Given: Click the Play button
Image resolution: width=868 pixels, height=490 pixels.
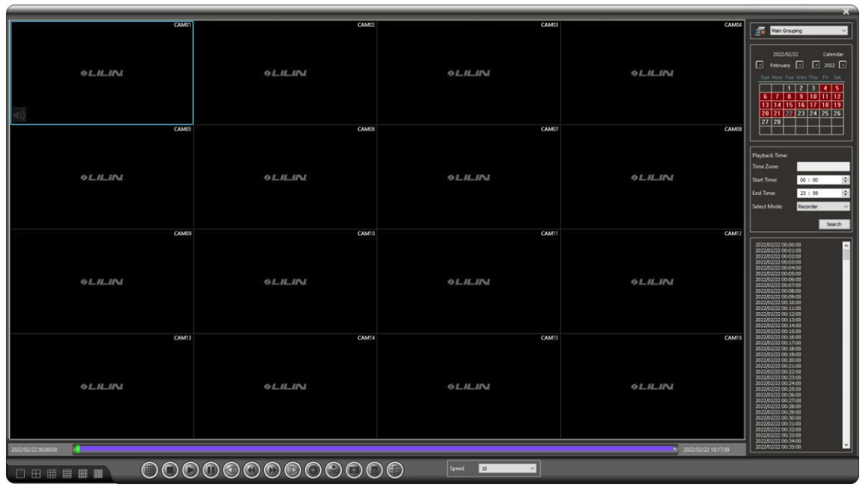Looking at the screenshot, I should pyautogui.click(x=191, y=470).
